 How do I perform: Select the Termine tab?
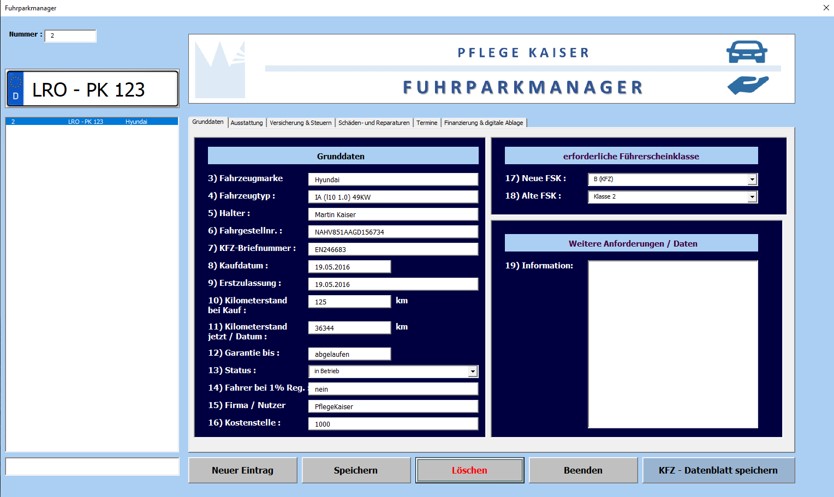click(427, 123)
